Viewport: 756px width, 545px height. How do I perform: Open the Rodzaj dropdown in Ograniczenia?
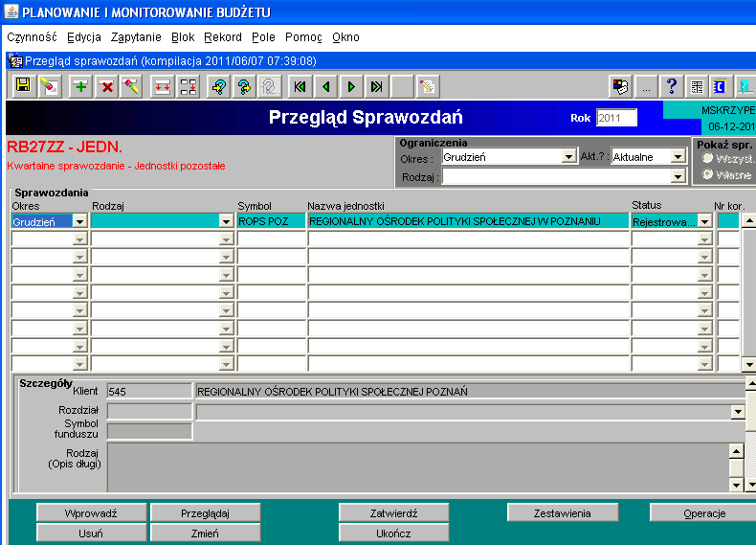click(x=678, y=176)
